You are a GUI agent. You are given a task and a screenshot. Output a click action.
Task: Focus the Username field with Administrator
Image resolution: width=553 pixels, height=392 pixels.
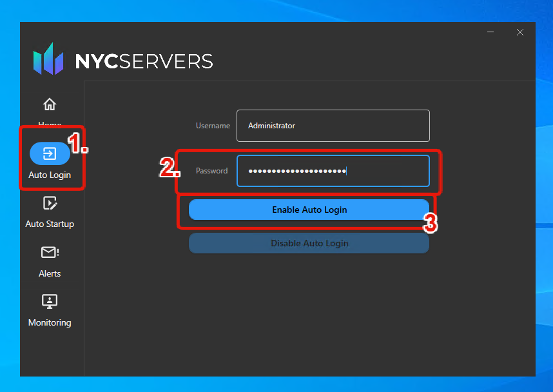(333, 126)
